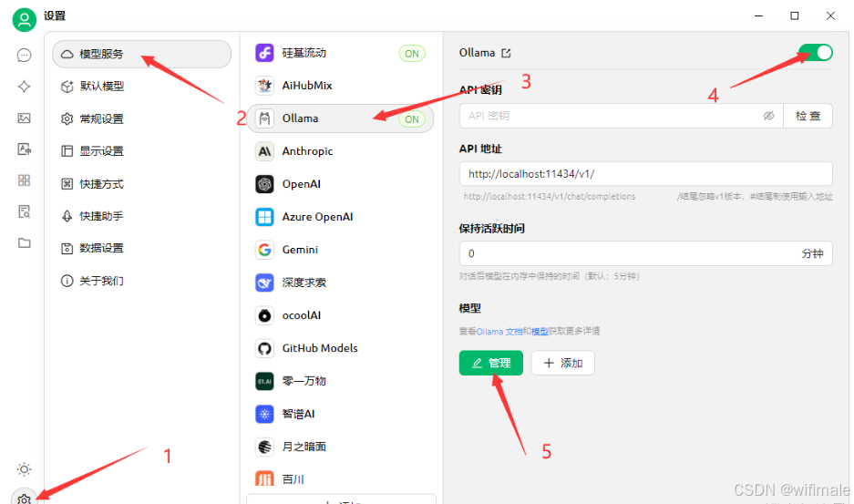The image size is (854, 504).
Task: Click the 保持活跃时间 minutes field
Action: coord(646,253)
